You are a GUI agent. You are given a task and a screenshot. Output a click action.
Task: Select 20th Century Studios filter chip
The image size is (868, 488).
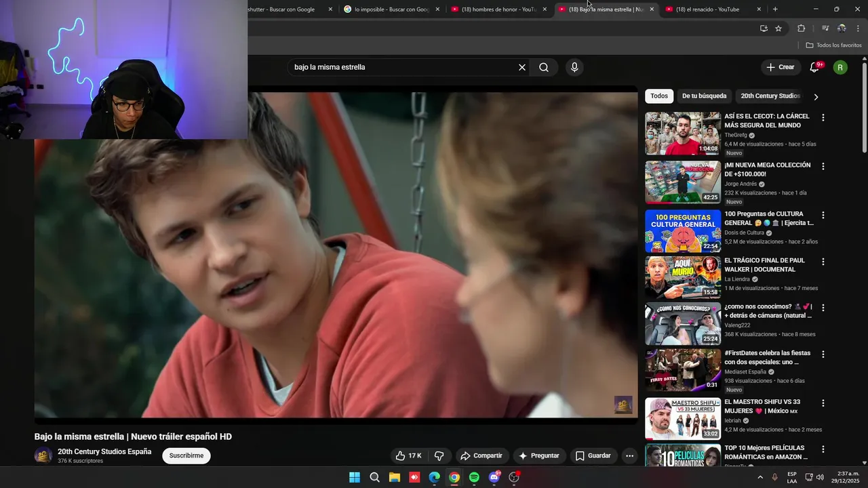[x=770, y=96]
